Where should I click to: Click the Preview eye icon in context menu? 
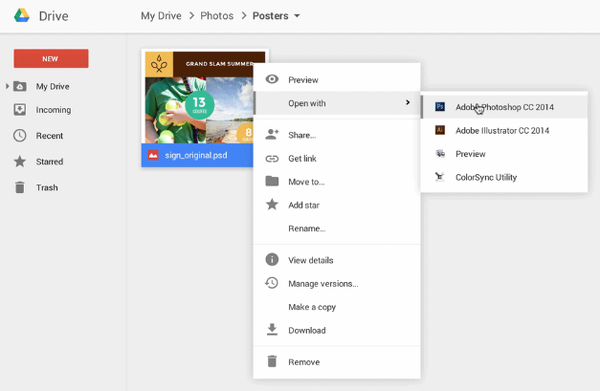[272, 79]
